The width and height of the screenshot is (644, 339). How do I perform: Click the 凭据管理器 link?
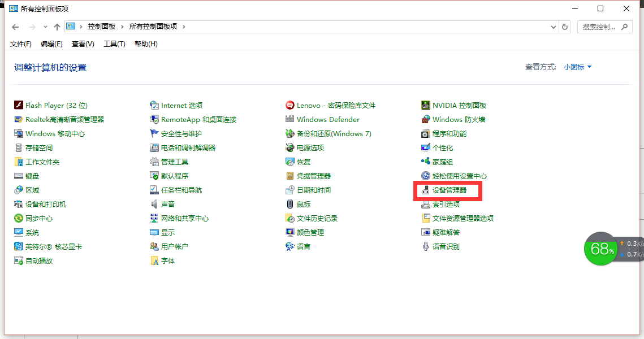314,176
